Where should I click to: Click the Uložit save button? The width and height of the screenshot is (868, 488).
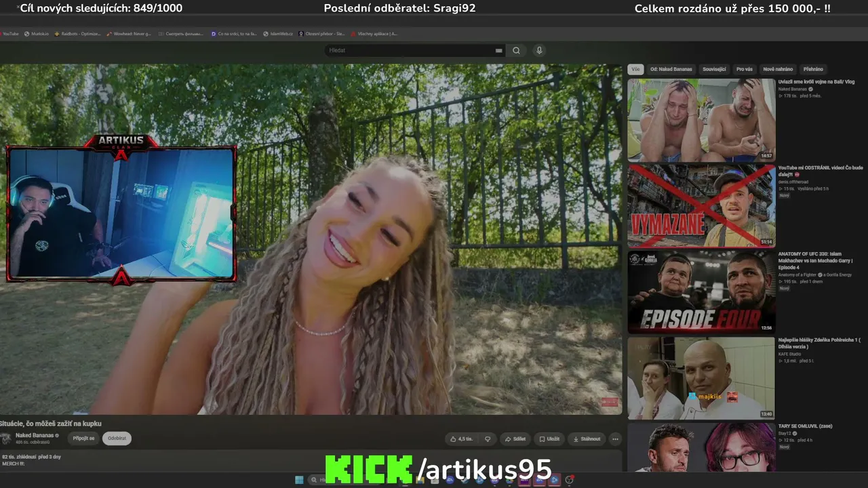click(549, 439)
